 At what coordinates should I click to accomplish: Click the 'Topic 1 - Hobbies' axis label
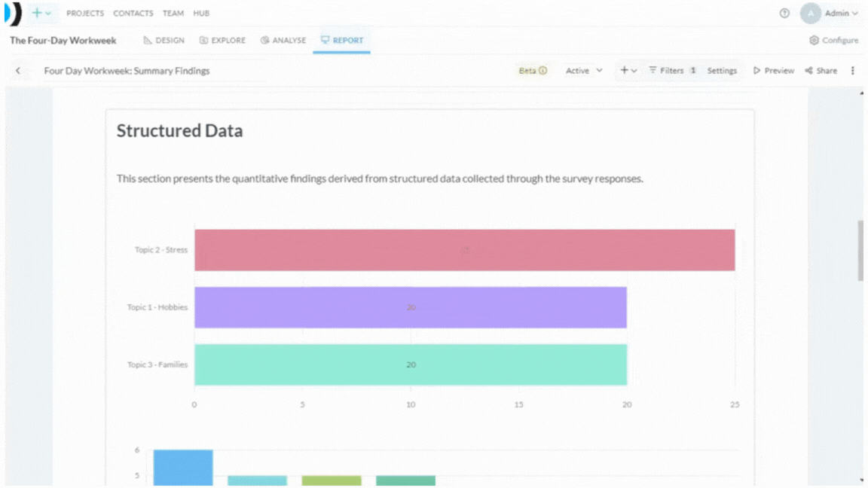click(157, 307)
